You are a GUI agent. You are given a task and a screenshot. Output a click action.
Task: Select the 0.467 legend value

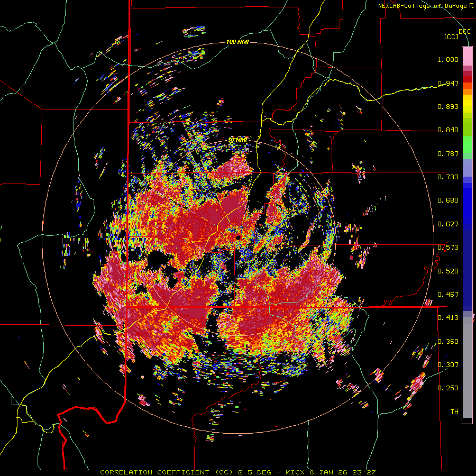point(448,295)
